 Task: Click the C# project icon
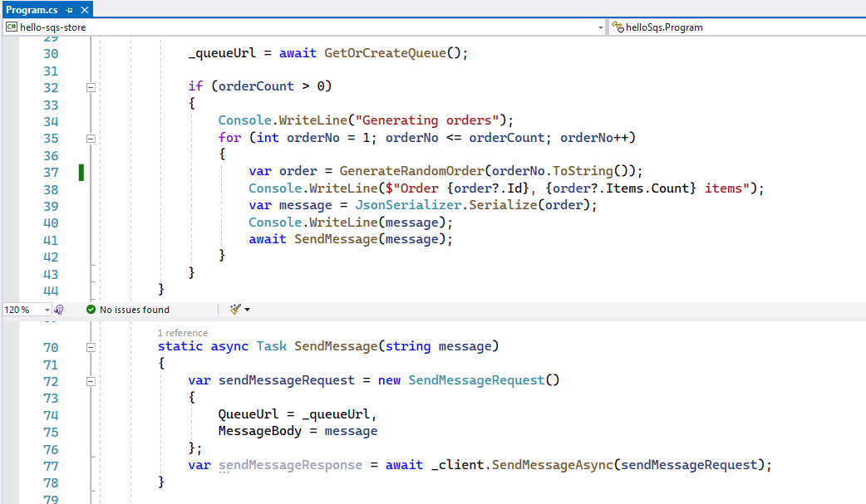click(x=11, y=27)
